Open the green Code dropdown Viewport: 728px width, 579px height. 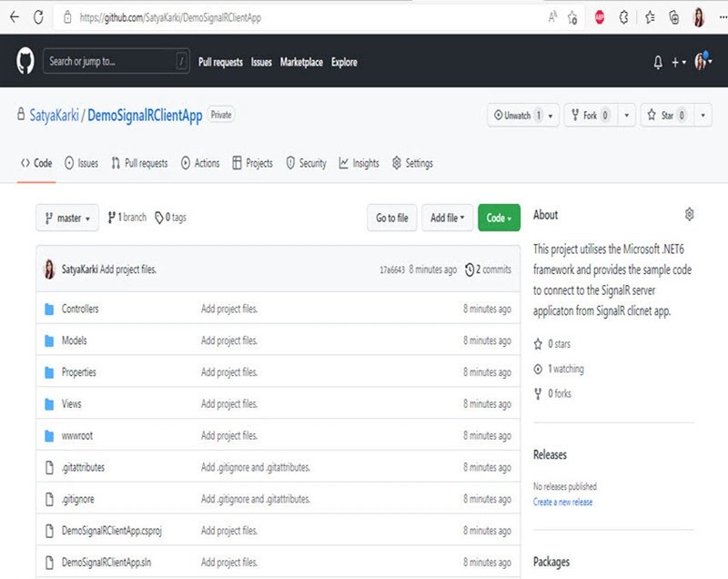click(499, 218)
